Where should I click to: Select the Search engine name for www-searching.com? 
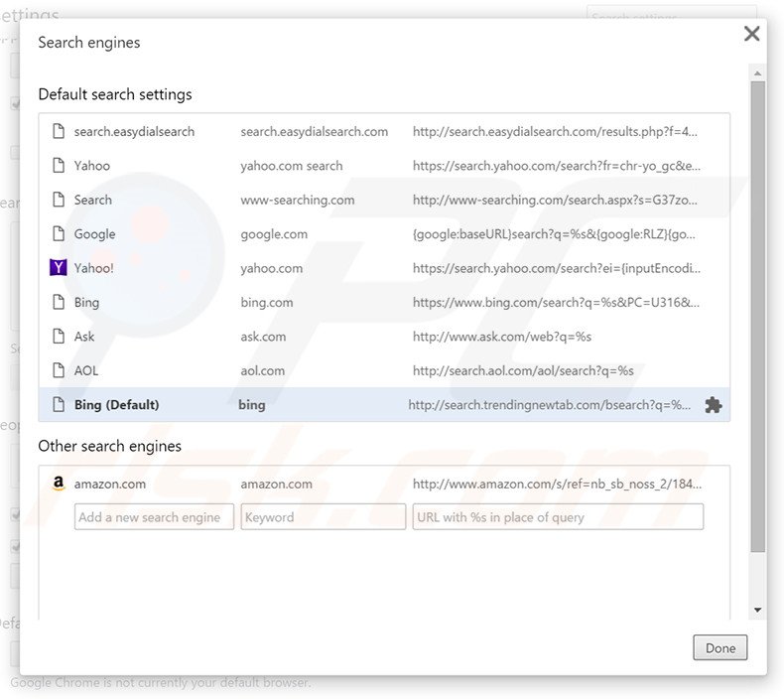click(x=93, y=200)
